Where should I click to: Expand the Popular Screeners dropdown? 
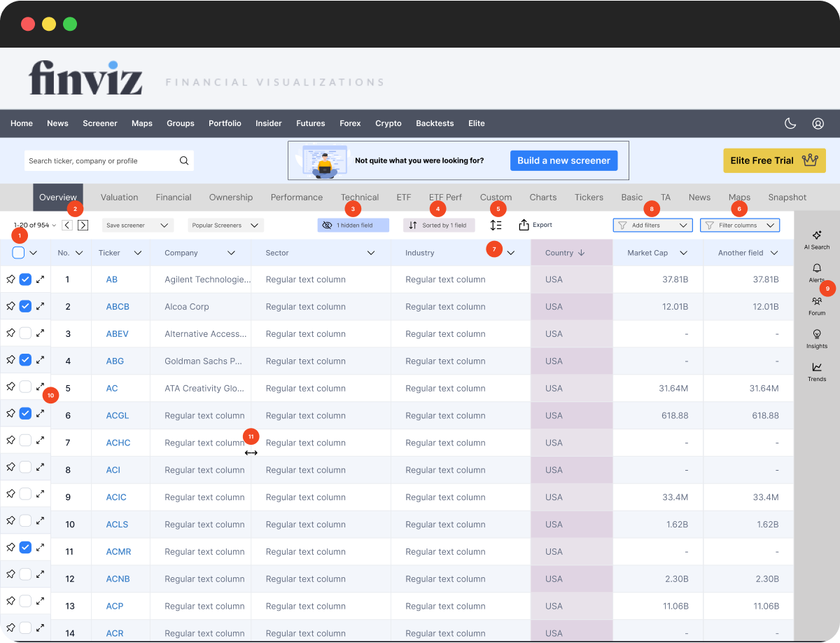pyautogui.click(x=225, y=226)
